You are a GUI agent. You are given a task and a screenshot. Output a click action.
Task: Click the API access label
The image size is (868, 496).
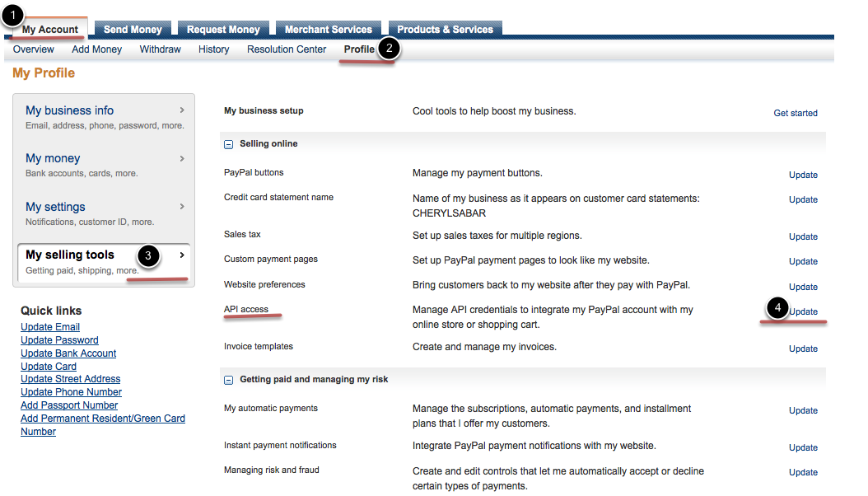point(246,310)
